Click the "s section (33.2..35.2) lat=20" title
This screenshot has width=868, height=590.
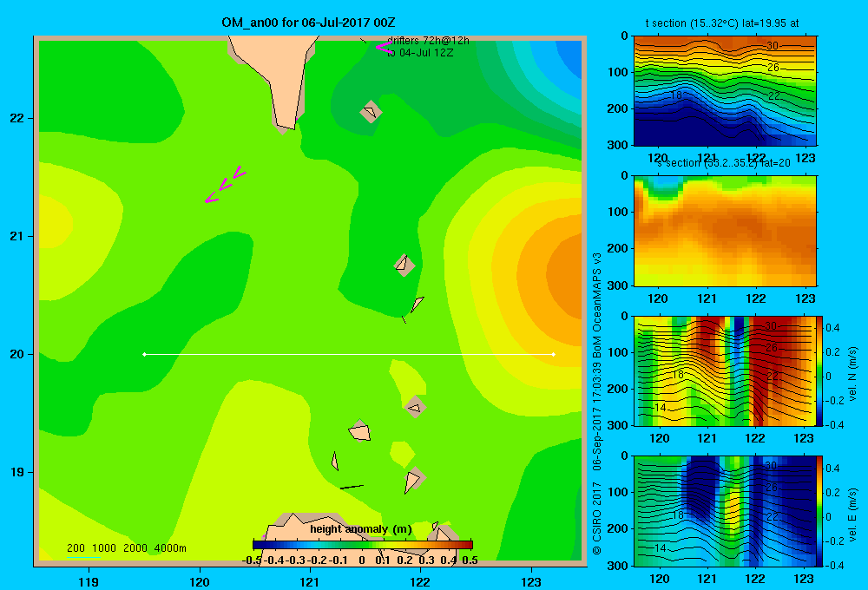click(724, 163)
